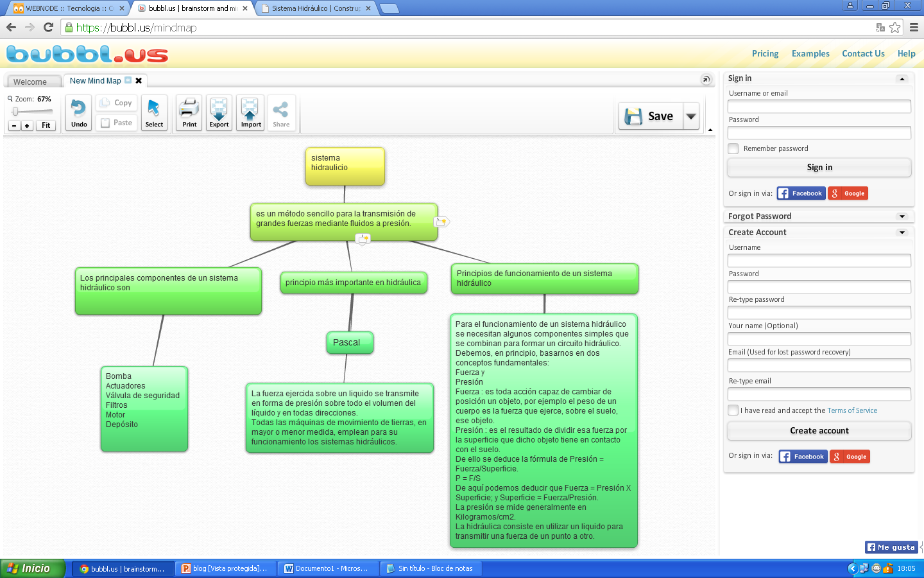
Task: Click the zoom minus button
Action: pyautogui.click(x=14, y=126)
